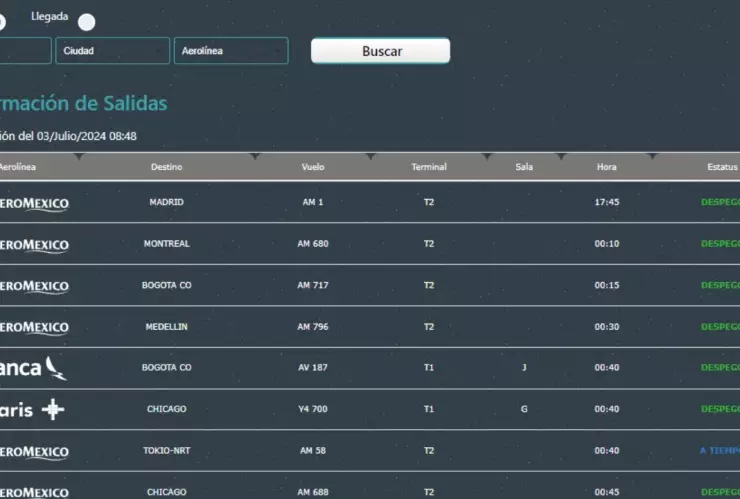Click the Avianca airline logo
The height and width of the screenshot is (499, 740).
pos(34,368)
